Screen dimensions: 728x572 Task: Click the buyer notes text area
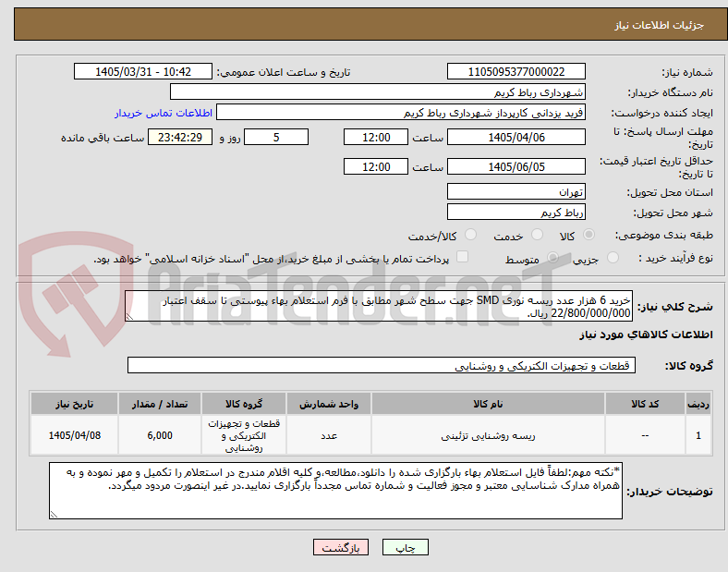pyautogui.click(x=335, y=491)
